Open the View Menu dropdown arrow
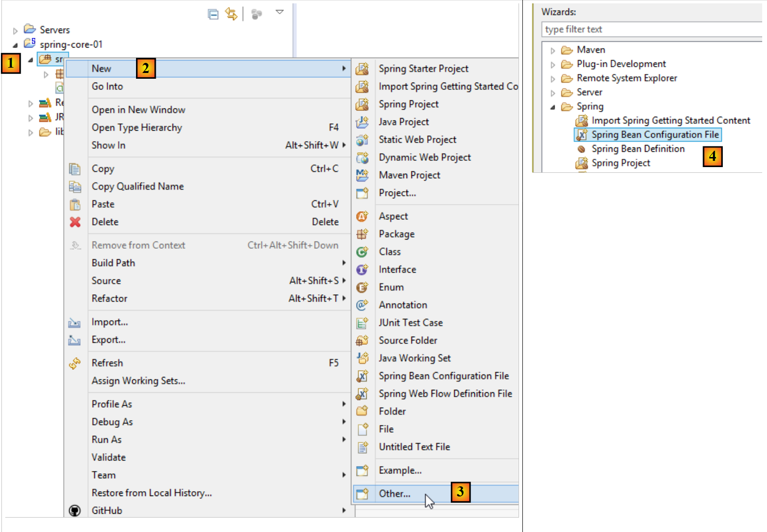The width and height of the screenshot is (767, 532). click(279, 12)
